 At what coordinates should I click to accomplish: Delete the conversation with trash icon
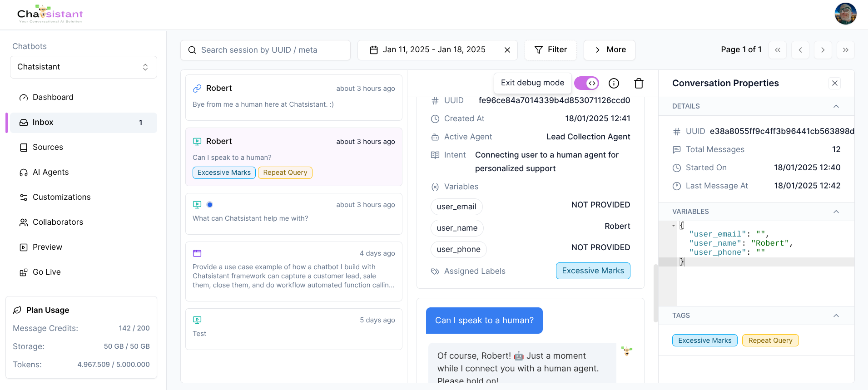[x=639, y=83]
